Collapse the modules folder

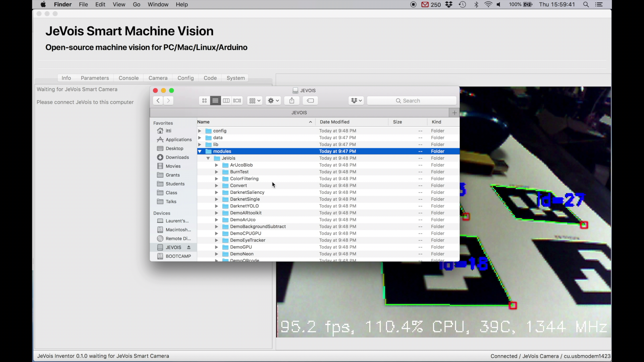(x=200, y=152)
